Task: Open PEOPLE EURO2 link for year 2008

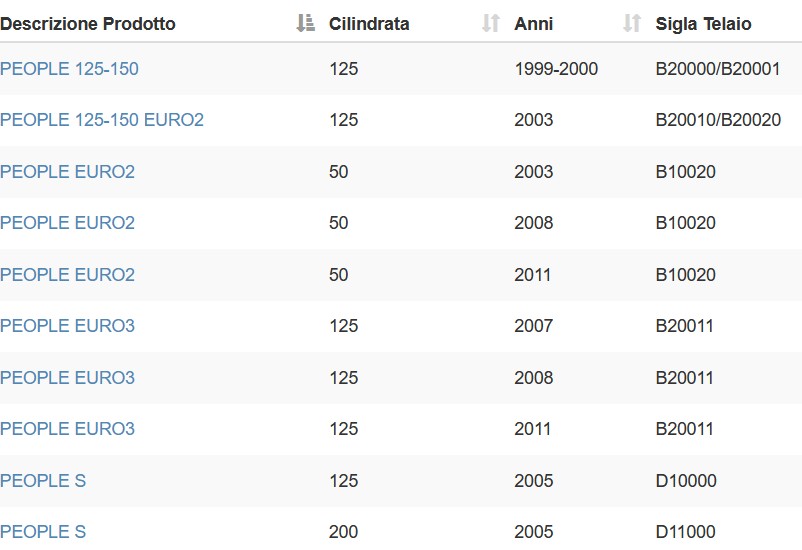Action: point(67,223)
